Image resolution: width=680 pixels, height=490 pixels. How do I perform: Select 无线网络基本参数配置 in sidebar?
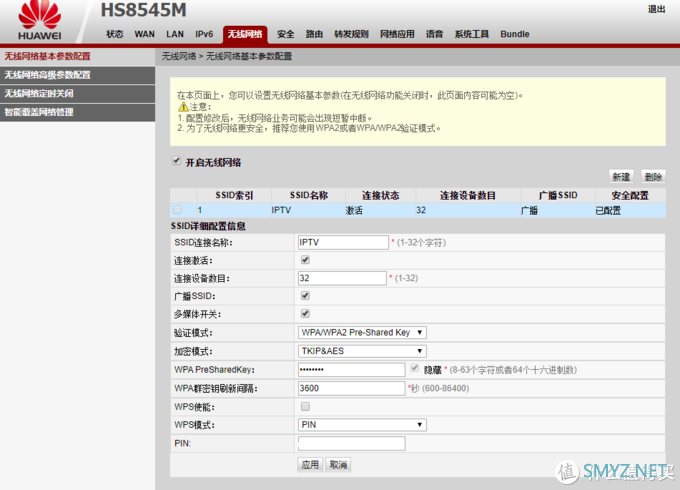tap(78, 56)
